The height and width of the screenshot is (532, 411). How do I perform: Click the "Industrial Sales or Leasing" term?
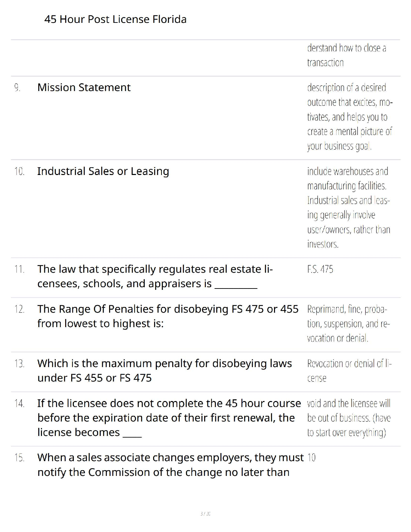(103, 171)
